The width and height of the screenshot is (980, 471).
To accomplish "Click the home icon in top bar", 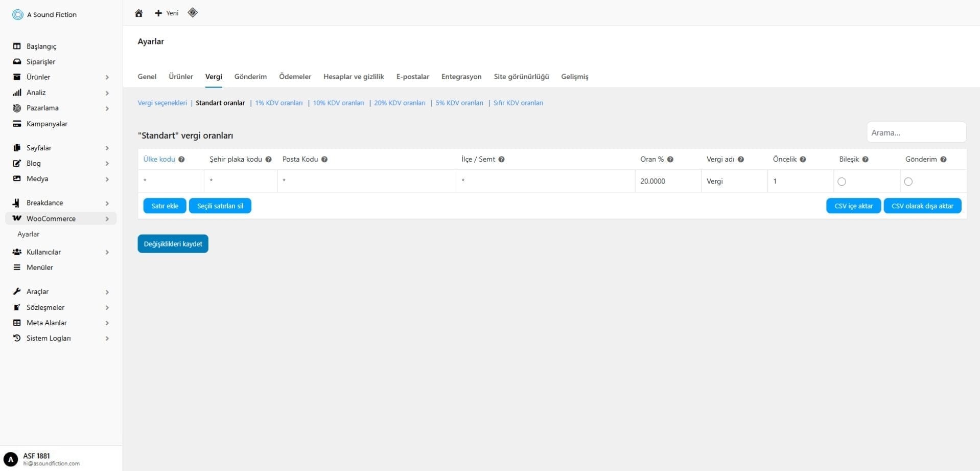I will tap(138, 13).
